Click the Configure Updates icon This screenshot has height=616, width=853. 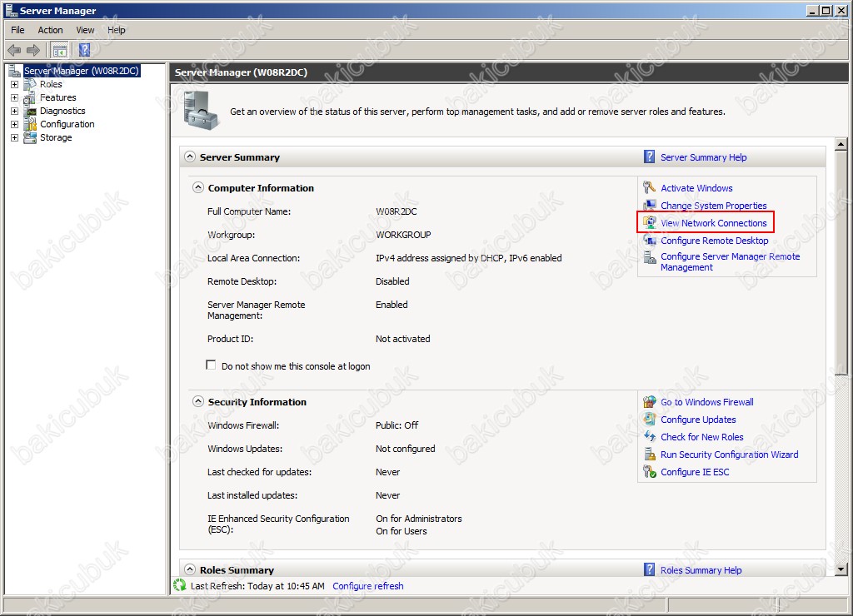(x=649, y=420)
